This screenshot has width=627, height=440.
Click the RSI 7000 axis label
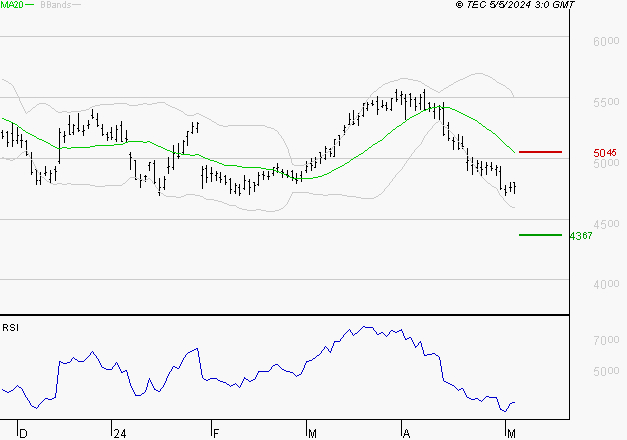tap(606, 340)
